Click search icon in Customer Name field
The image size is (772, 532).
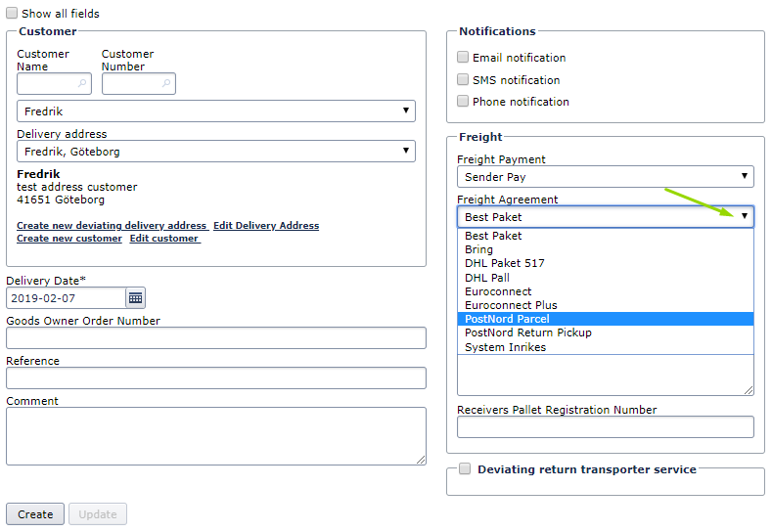(x=82, y=84)
